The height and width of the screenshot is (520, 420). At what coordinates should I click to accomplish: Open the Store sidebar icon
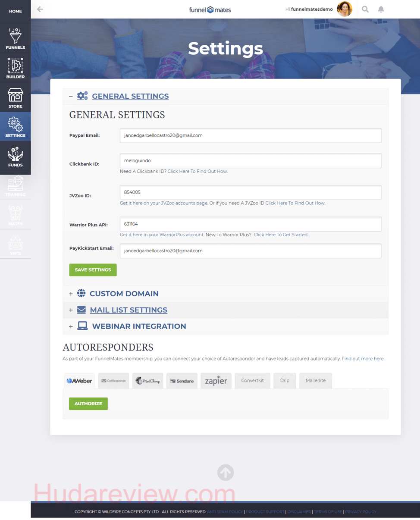[15, 97]
